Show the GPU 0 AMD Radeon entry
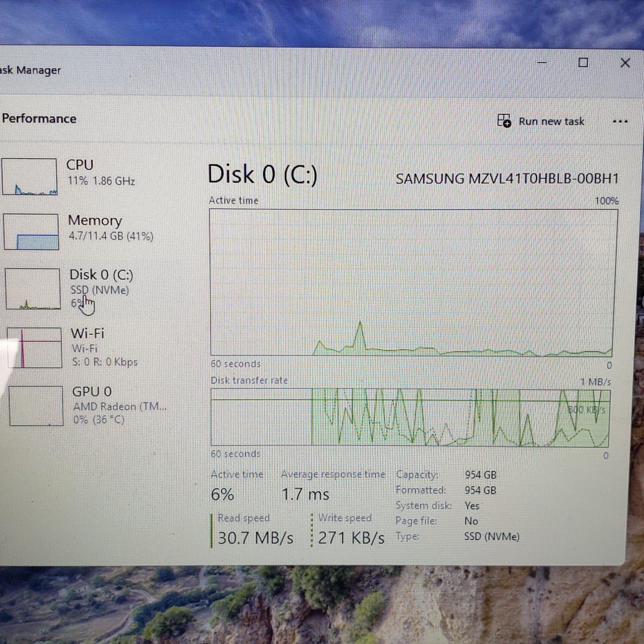The image size is (644, 644). click(x=118, y=405)
